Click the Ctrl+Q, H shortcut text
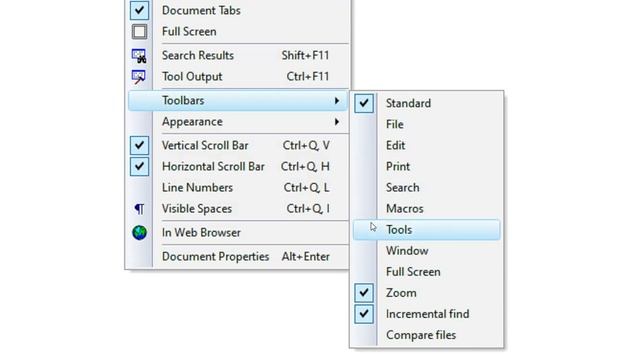This screenshot has width=640, height=360. [305, 167]
